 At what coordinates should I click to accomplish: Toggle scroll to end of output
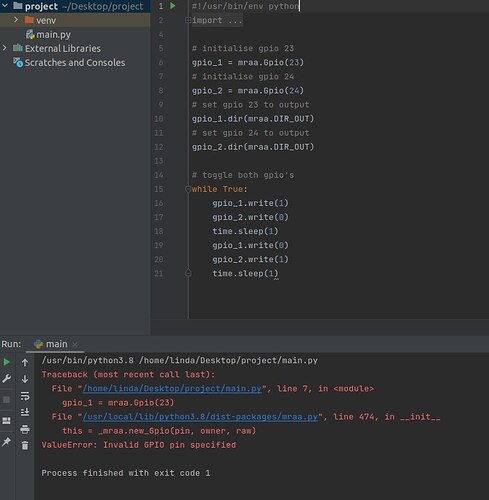(25, 412)
